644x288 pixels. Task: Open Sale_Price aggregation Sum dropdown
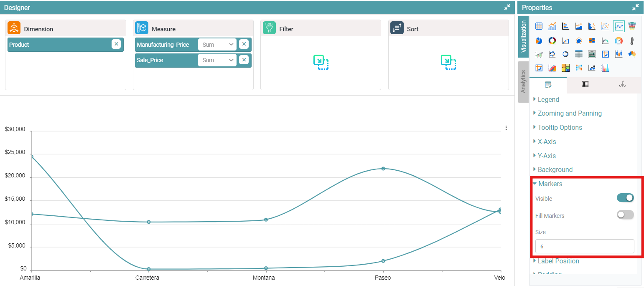coord(217,60)
